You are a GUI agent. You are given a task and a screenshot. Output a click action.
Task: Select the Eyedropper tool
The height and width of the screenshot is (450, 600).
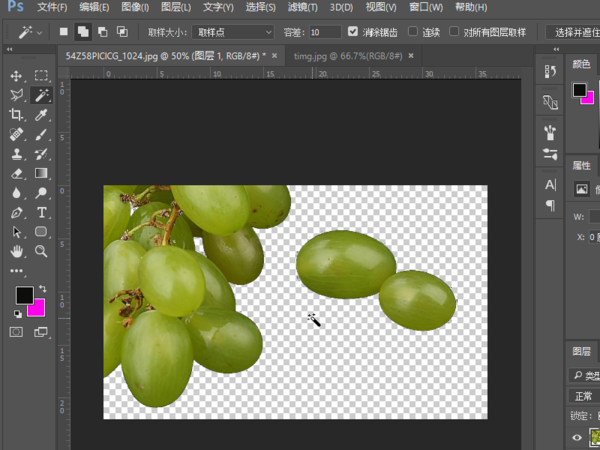coord(41,114)
